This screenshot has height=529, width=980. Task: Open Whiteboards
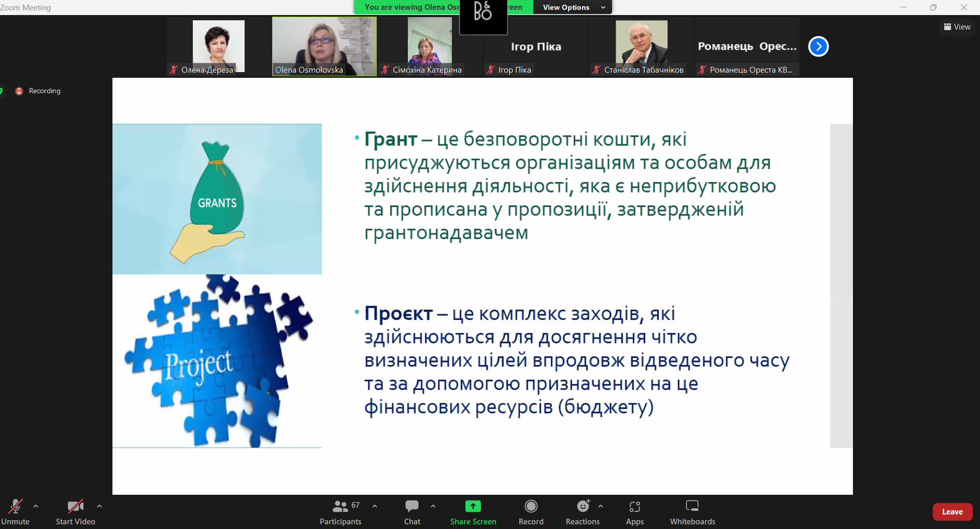click(x=692, y=511)
